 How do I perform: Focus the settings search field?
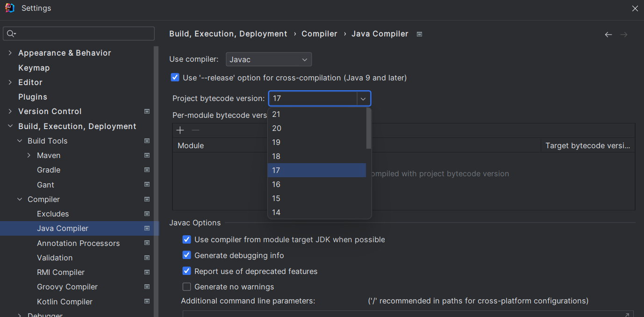[x=79, y=34]
